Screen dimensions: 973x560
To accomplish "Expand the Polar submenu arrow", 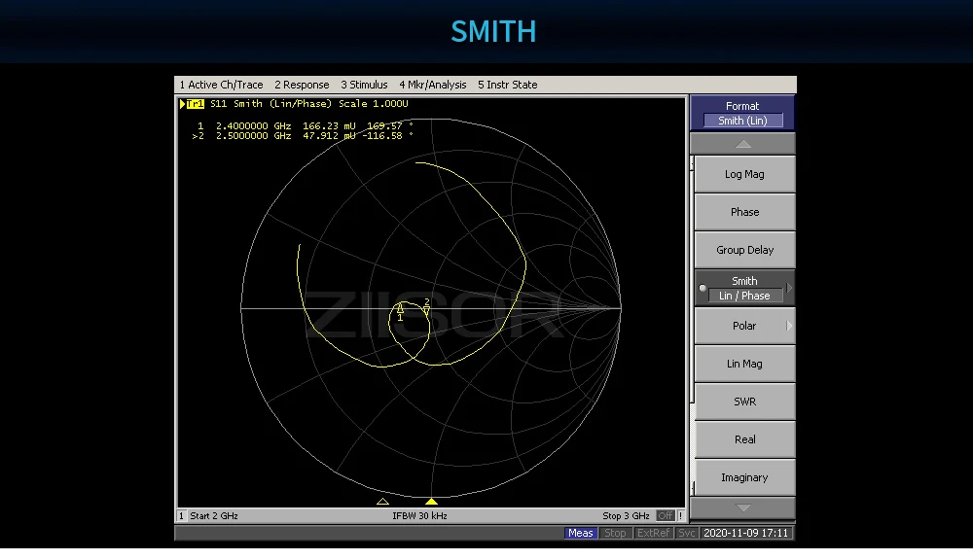I will tap(789, 326).
